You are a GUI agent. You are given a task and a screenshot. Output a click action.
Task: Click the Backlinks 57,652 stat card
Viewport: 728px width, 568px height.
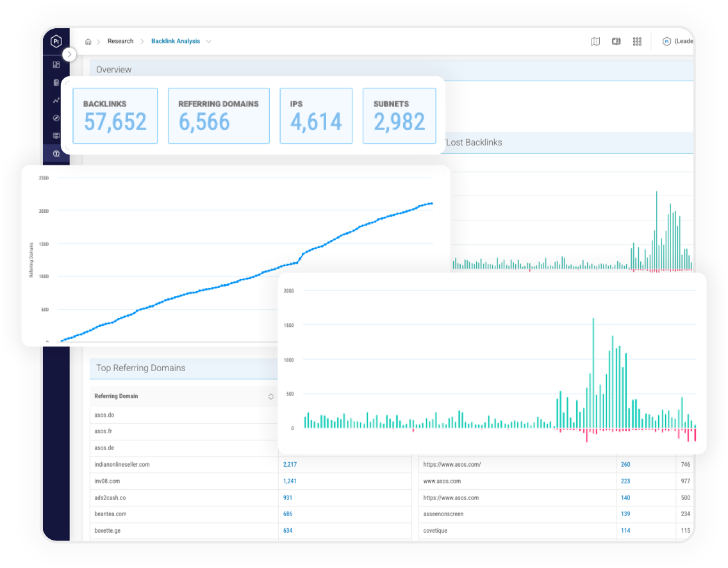115,115
